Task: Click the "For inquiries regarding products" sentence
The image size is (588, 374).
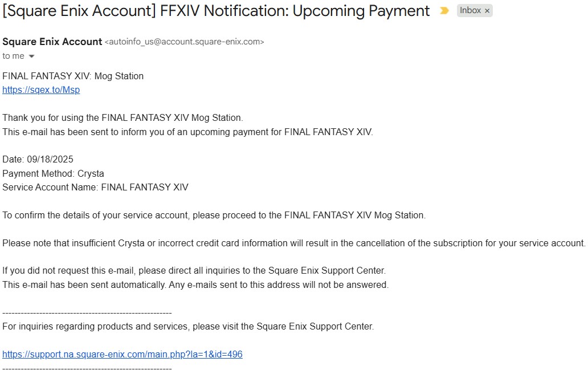Action: click(x=188, y=326)
